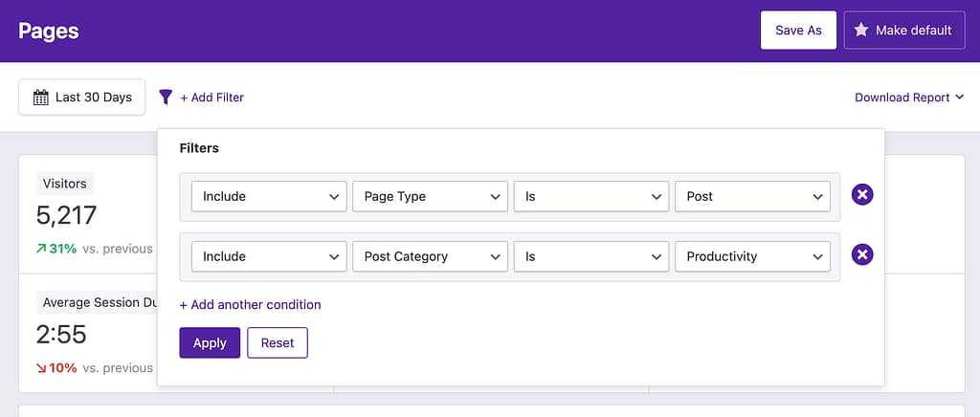Image resolution: width=980 pixels, height=417 pixels.
Task: Expand the Post Category dropdown
Action: point(430,256)
